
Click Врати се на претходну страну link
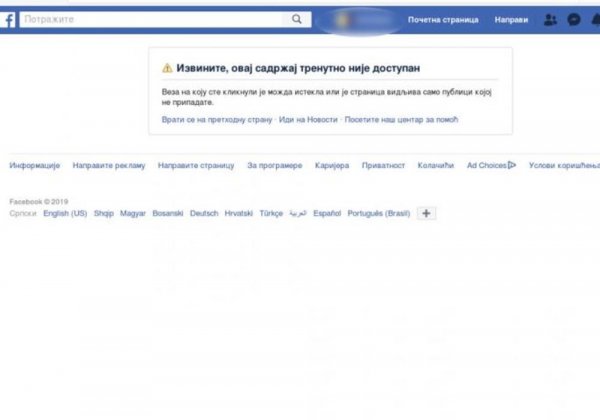coord(203,119)
